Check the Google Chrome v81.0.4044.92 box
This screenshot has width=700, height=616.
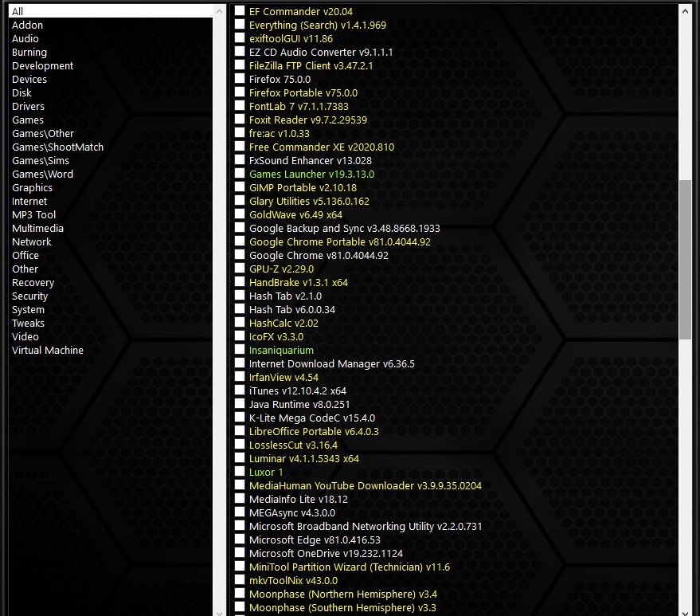pos(240,255)
